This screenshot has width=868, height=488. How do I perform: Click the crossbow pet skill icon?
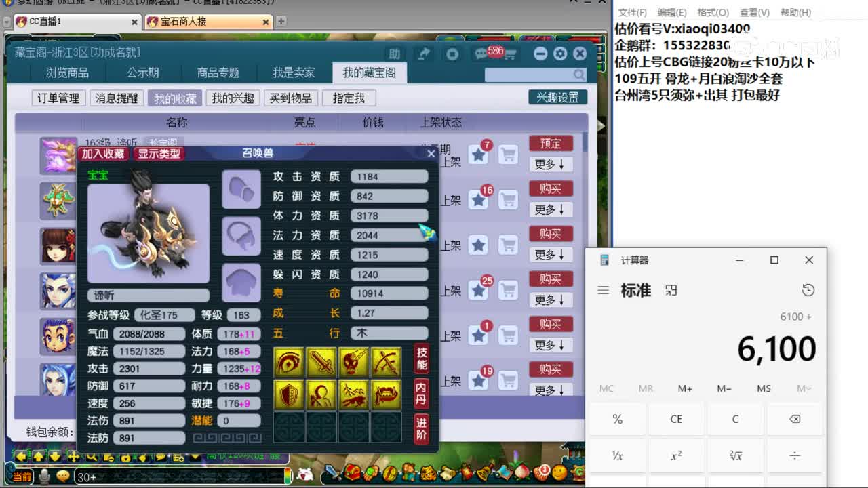pyautogui.click(x=385, y=361)
